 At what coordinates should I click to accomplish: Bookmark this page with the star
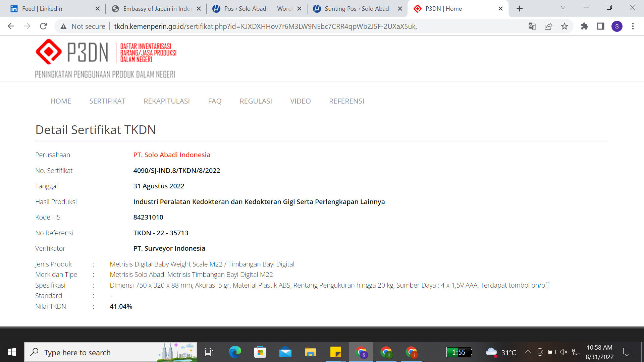tap(565, 26)
